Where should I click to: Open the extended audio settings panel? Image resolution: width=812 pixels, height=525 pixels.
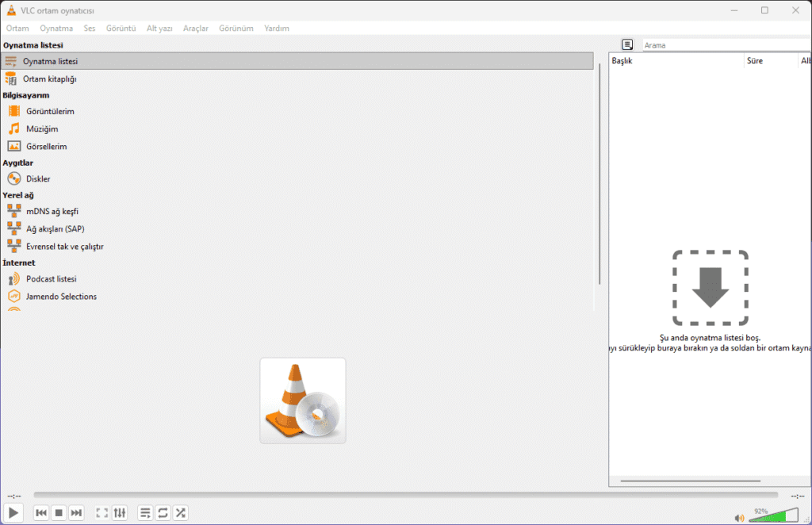[x=119, y=512]
